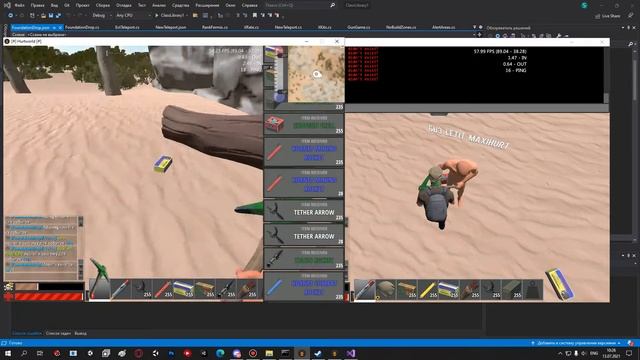Open the Git menu
The image size is (640, 360).
[x=67, y=5]
